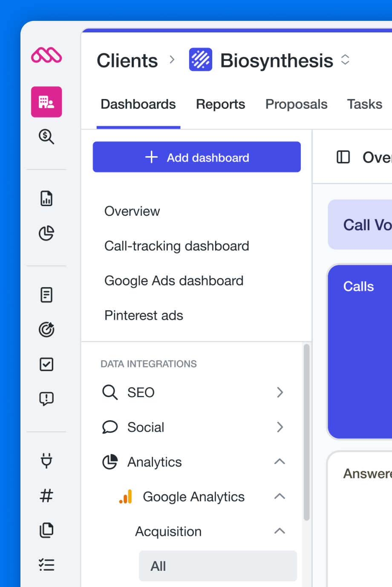Open the Biosynthesis client switcher dropdown
This screenshot has width=392, height=587.
tap(345, 60)
